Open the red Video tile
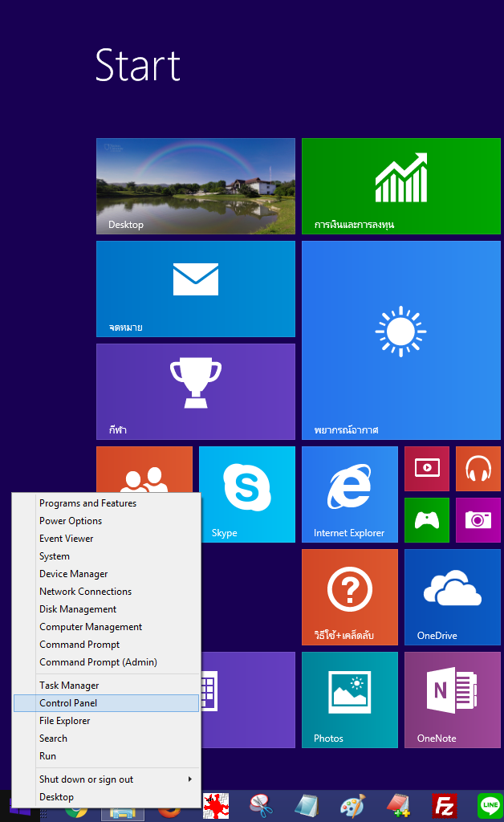 [x=426, y=469]
